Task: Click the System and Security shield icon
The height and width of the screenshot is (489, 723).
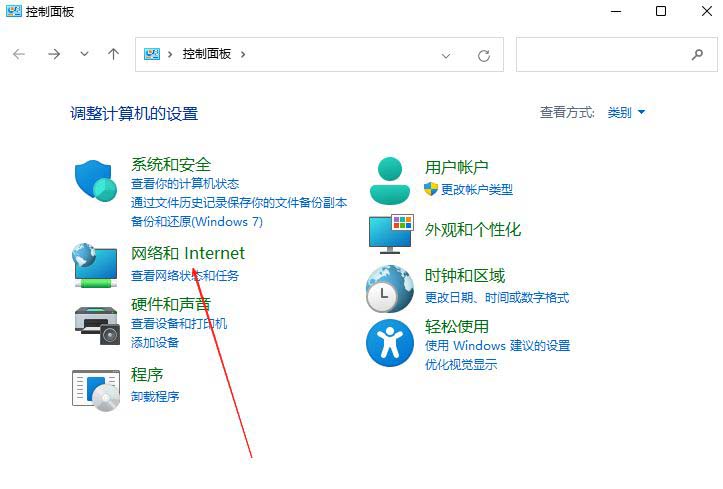Action: point(96,181)
